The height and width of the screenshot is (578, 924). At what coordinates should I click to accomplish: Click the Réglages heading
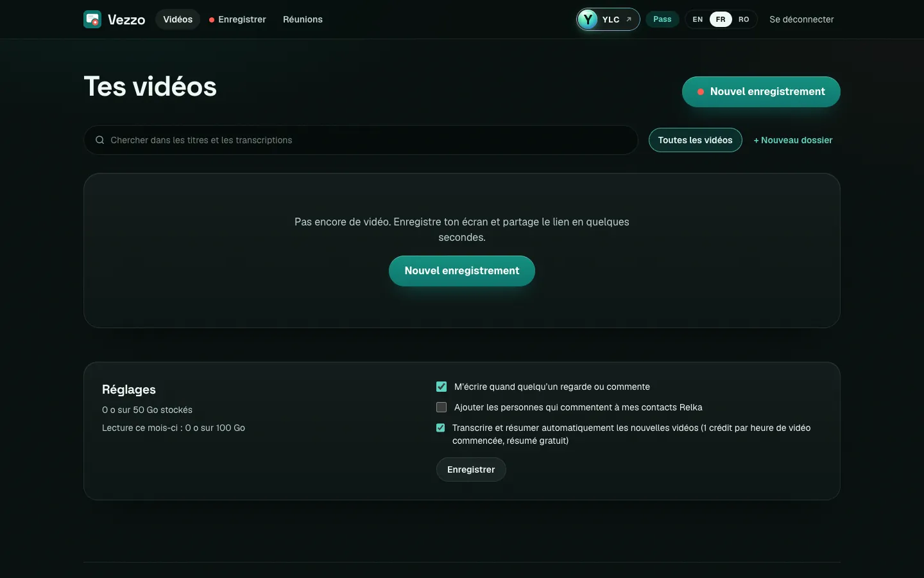click(129, 389)
